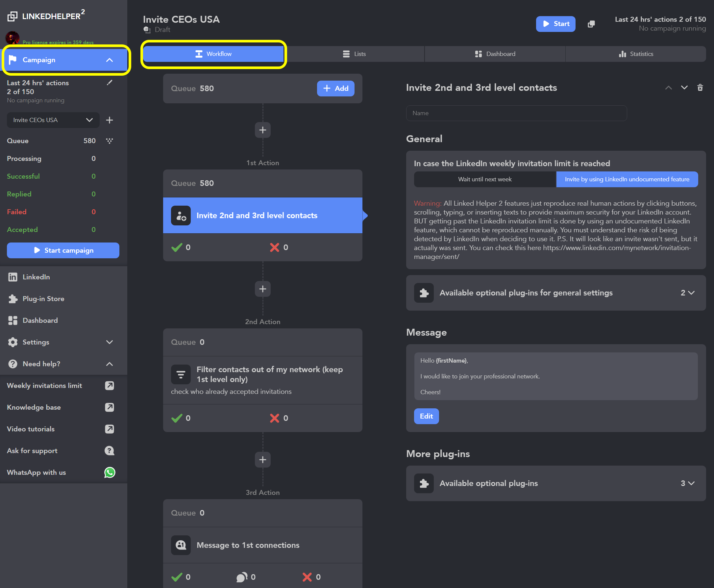Delete the invite action with trash icon

[x=700, y=88]
